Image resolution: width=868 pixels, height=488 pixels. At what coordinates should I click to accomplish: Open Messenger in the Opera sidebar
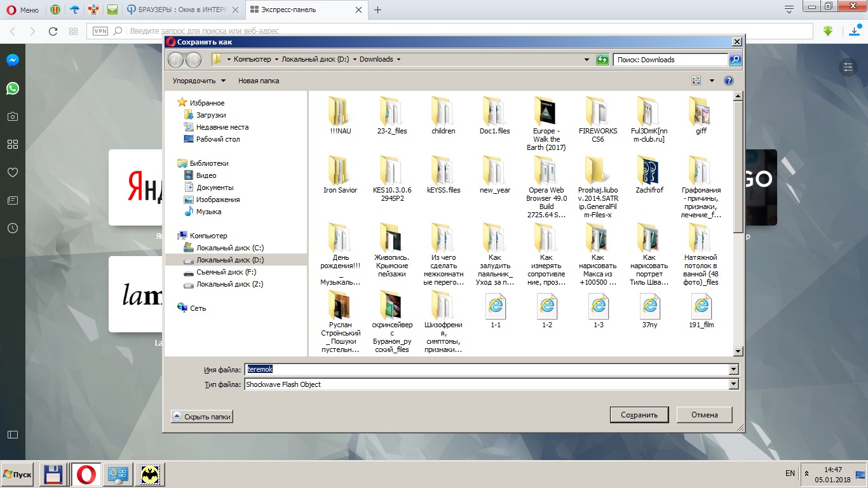pos(13,60)
